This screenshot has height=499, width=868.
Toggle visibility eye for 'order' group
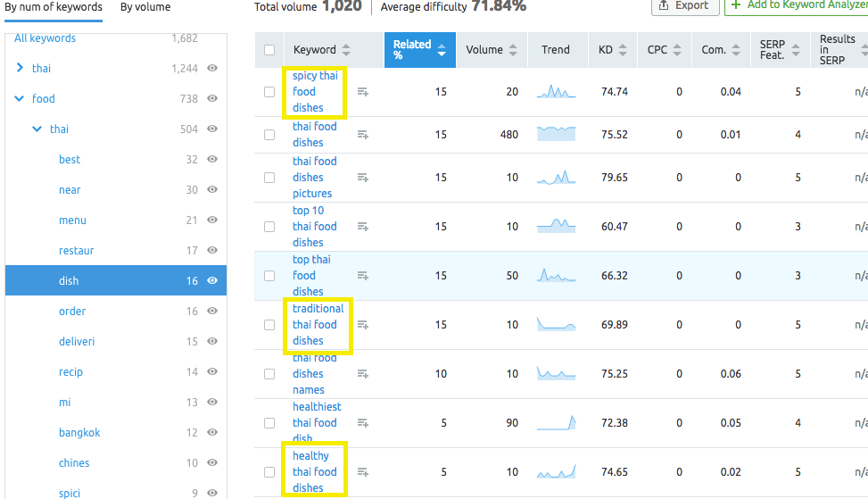[212, 311]
